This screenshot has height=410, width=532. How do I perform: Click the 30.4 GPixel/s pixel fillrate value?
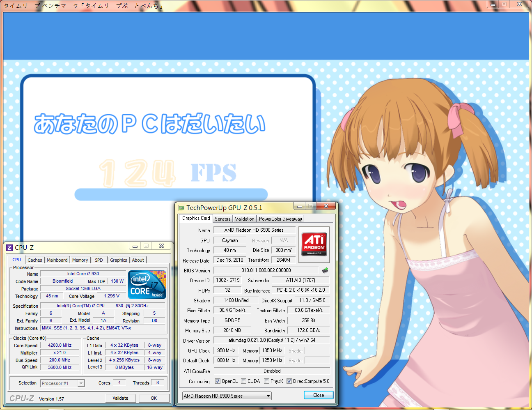[232, 310]
